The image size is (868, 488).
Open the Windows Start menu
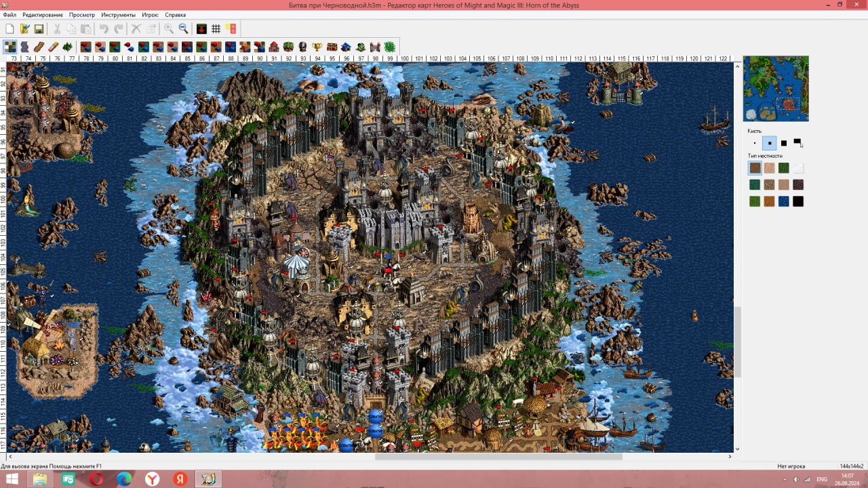(x=12, y=479)
